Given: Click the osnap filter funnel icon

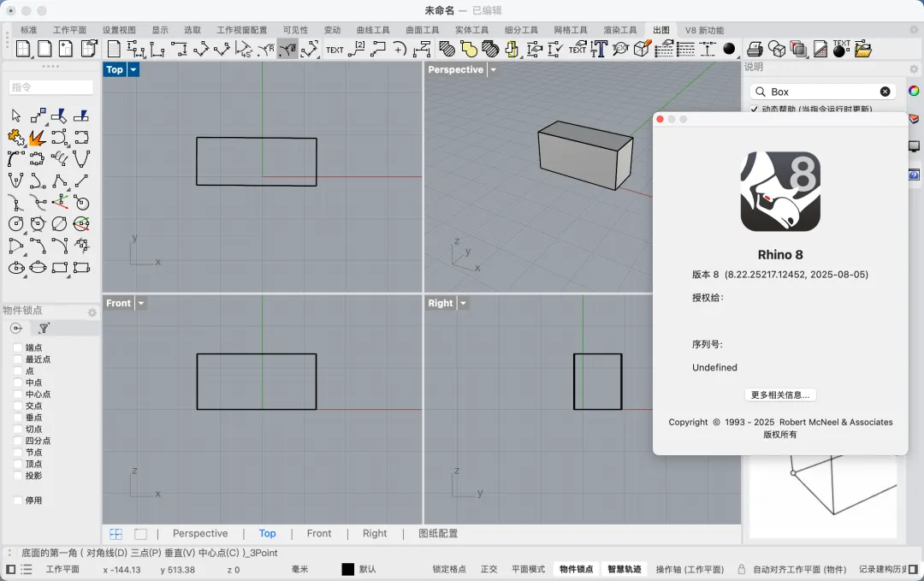Looking at the screenshot, I should (44, 329).
